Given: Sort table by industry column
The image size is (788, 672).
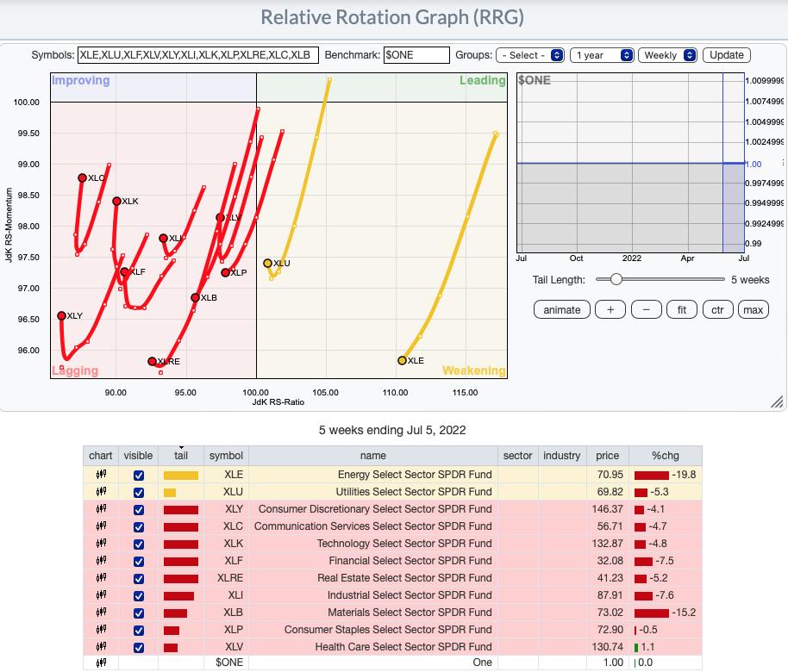Looking at the screenshot, I should (x=561, y=456).
